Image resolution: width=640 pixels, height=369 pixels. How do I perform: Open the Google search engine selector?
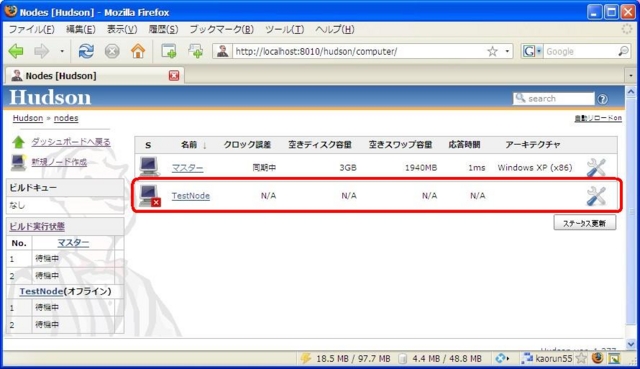pyautogui.click(x=531, y=51)
